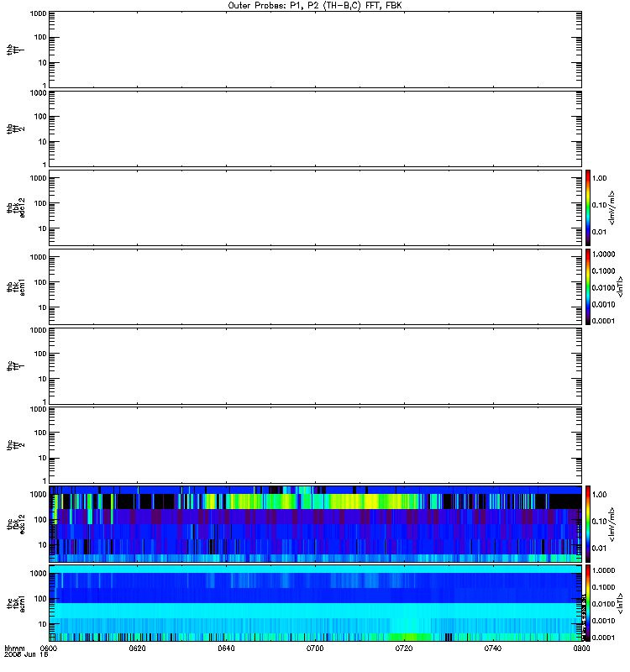The image size is (630, 672).
Task: Click the 0620 time axis label
Action: (137, 648)
